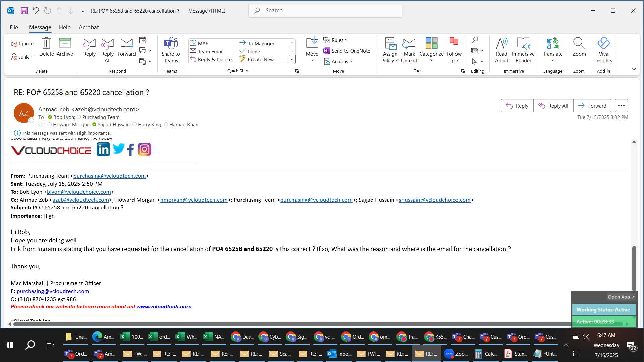Open the blyon@vcloudchoice.com link
Viewport: 644px width, 362px height.
[79, 192]
